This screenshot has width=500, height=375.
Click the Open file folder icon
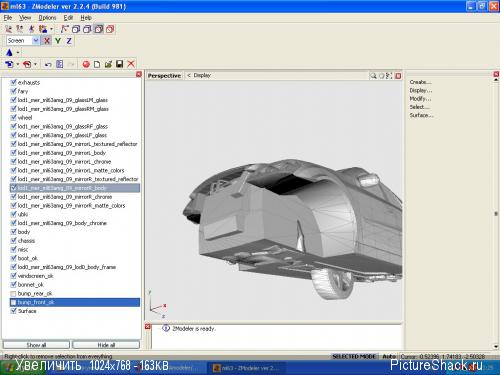click(x=108, y=64)
